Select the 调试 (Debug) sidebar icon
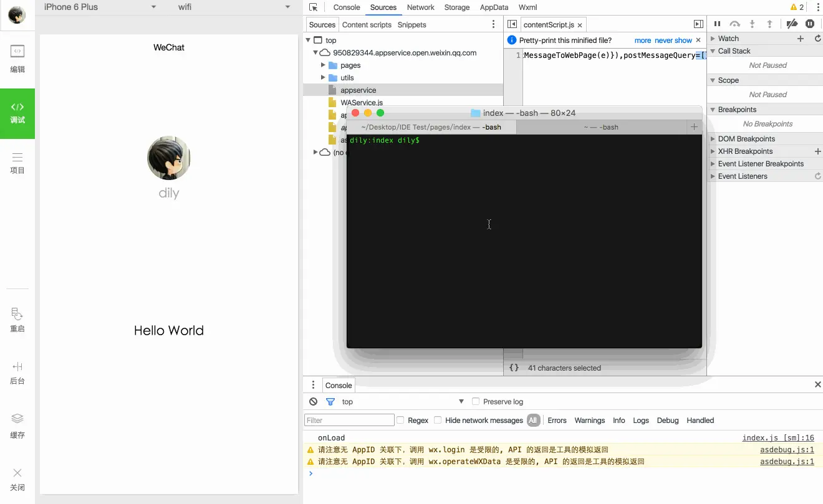The image size is (823, 504). pyautogui.click(x=17, y=113)
